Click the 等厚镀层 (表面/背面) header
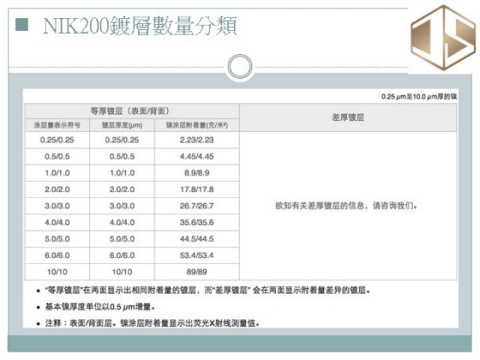480x360 pixels. click(x=132, y=111)
